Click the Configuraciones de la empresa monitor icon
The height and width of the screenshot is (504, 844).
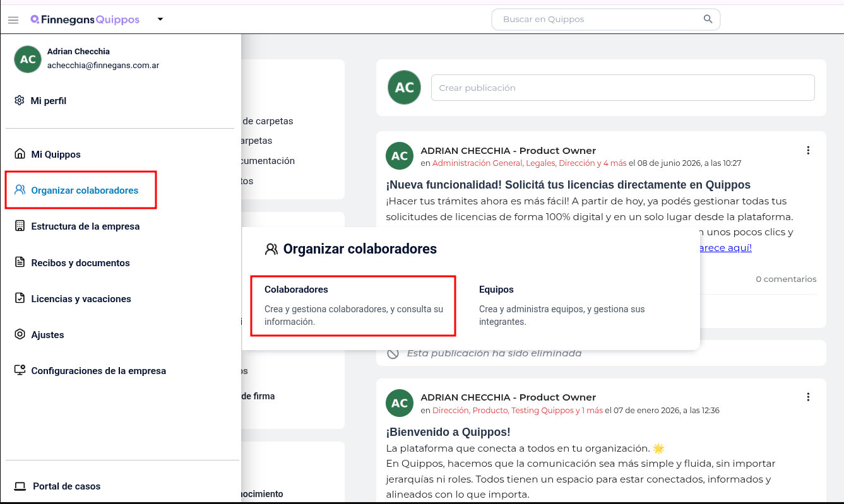(20, 370)
